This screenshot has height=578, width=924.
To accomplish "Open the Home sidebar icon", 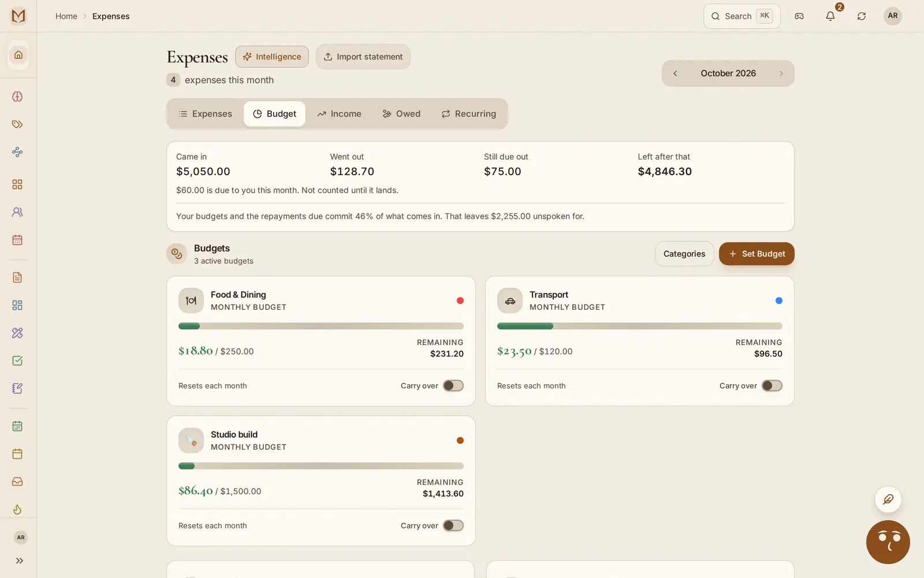I will [x=18, y=55].
